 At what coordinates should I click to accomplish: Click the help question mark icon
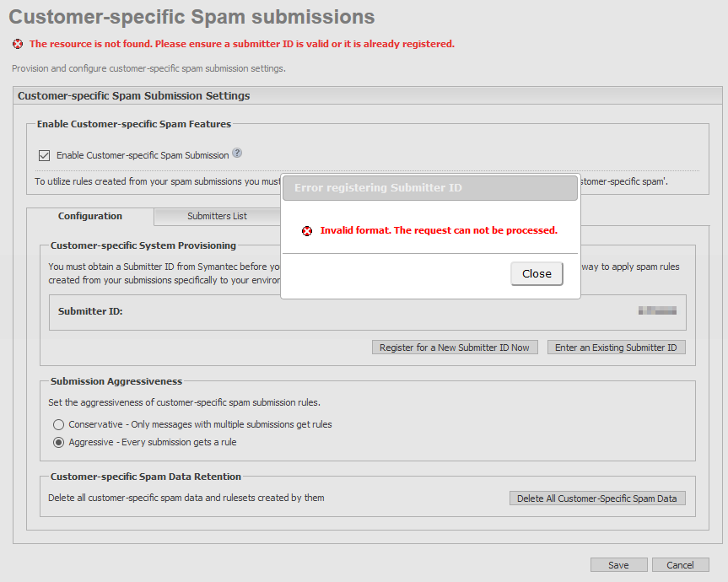[237, 154]
